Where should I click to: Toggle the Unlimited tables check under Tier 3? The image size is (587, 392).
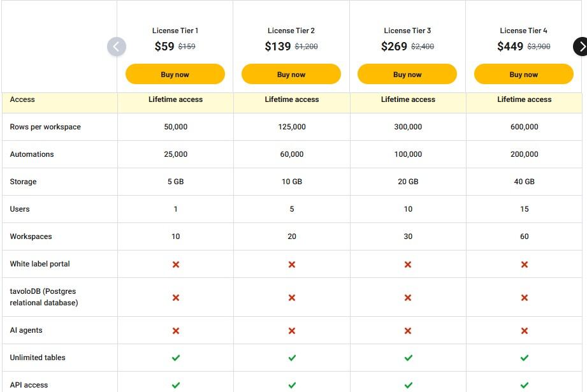click(x=407, y=358)
